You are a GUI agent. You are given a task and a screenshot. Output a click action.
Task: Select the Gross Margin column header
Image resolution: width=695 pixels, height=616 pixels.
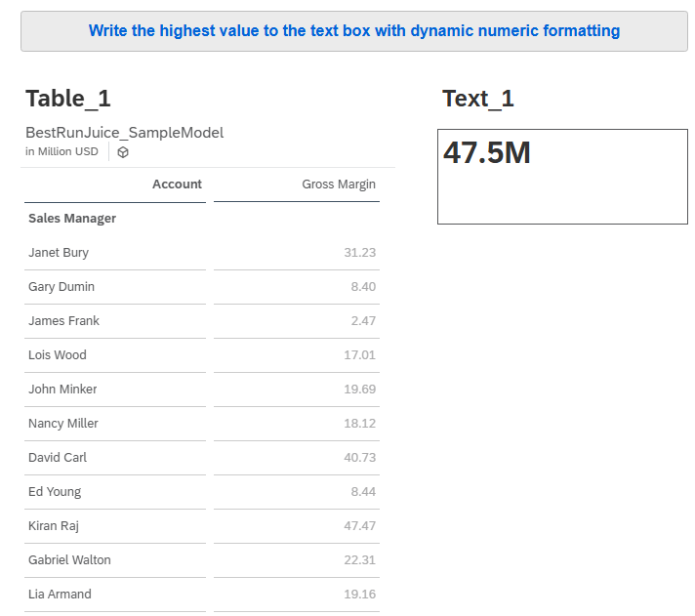338,184
